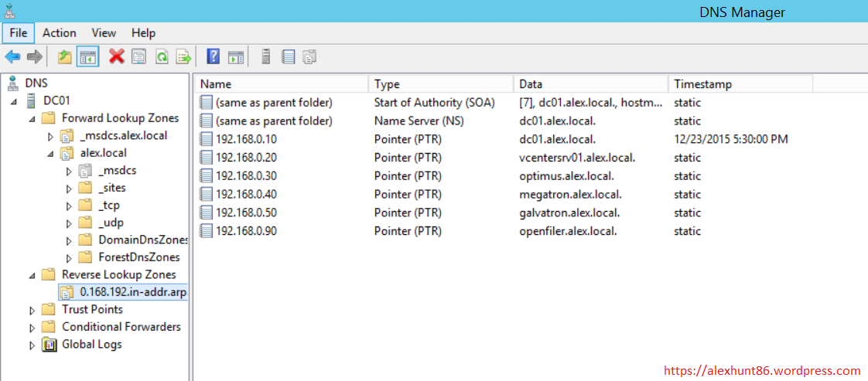868x381 pixels.
Task: Select Trust Points in the tree
Action: click(92, 310)
